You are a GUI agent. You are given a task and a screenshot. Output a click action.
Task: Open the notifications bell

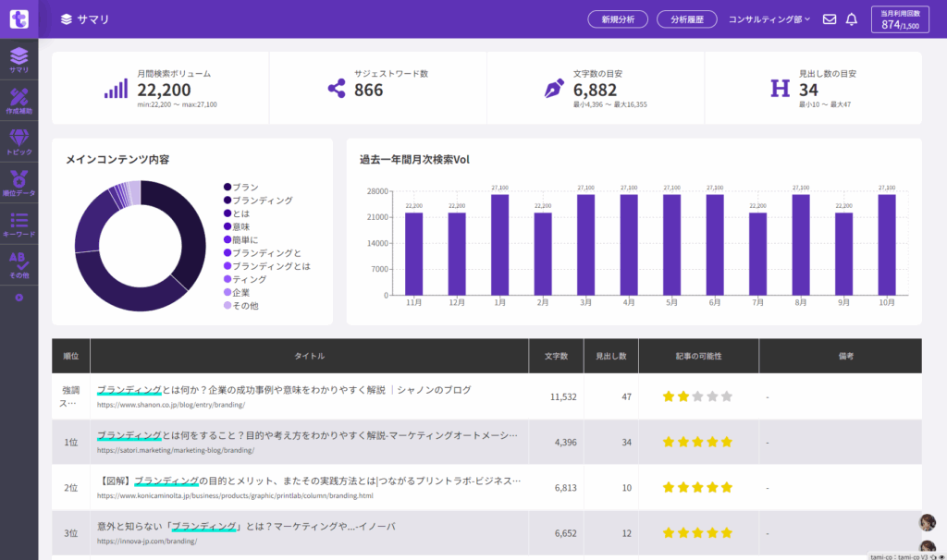click(852, 19)
